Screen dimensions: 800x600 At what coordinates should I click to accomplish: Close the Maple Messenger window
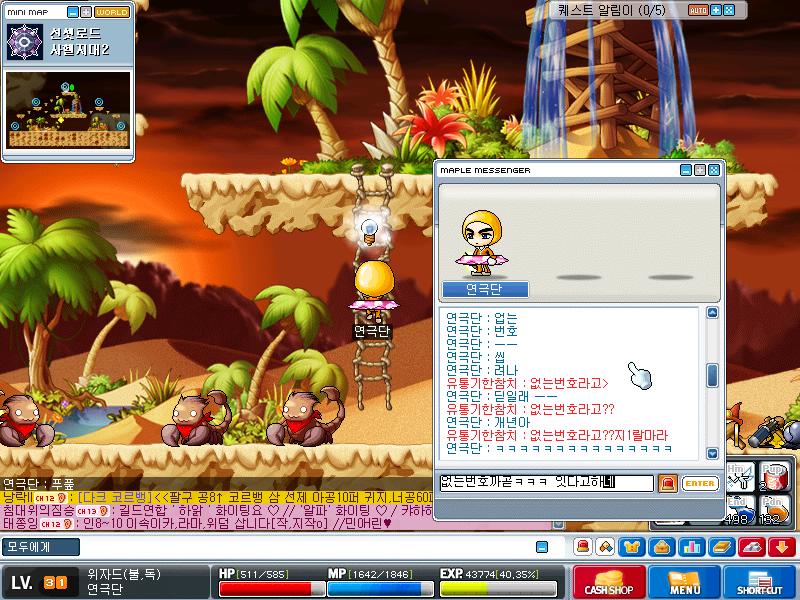[714, 170]
